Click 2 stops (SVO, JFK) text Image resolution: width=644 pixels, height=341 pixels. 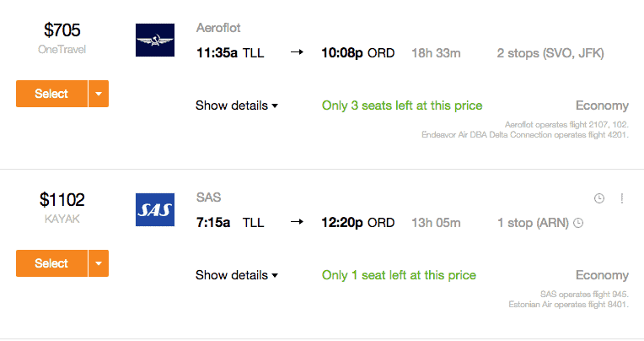point(550,53)
